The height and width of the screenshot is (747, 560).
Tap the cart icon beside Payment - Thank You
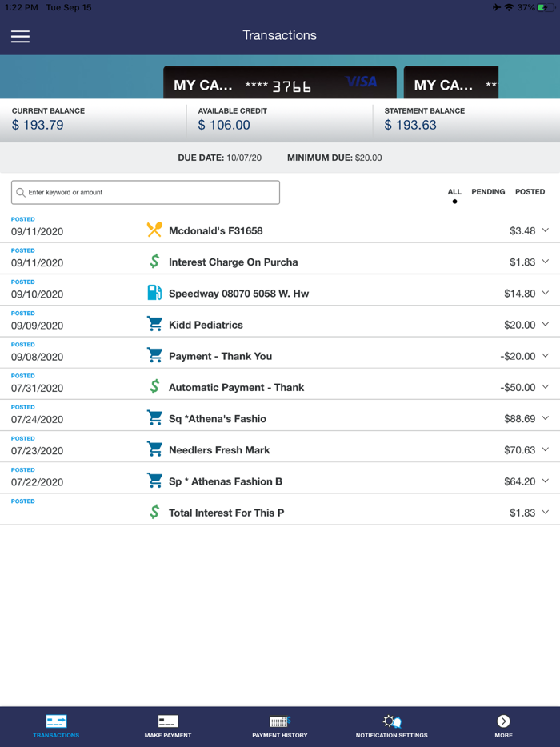[x=154, y=356]
